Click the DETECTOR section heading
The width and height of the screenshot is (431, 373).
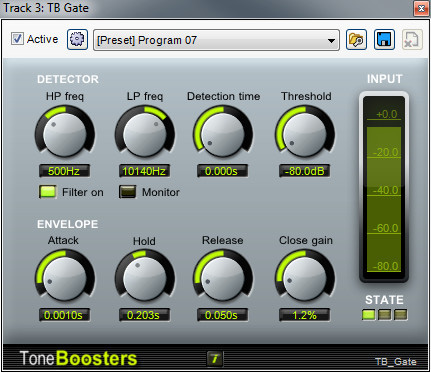coord(68,79)
